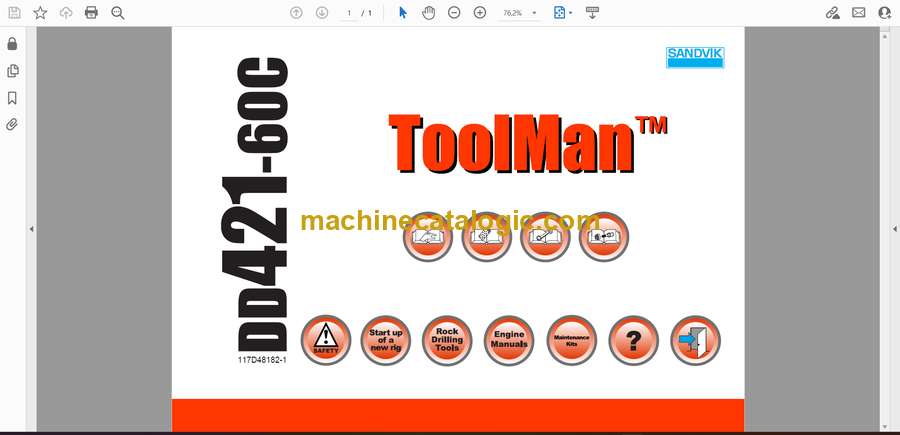Click the page number input field

348,13
